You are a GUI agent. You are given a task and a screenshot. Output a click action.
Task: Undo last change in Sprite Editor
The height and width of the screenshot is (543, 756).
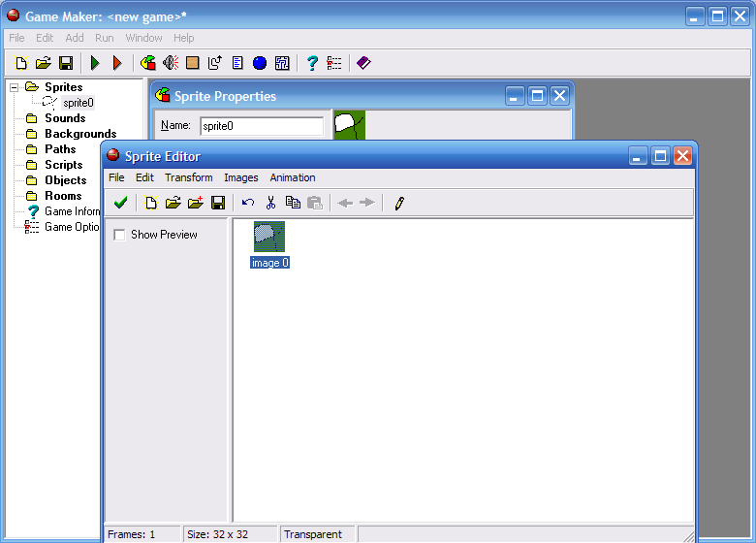(x=248, y=203)
